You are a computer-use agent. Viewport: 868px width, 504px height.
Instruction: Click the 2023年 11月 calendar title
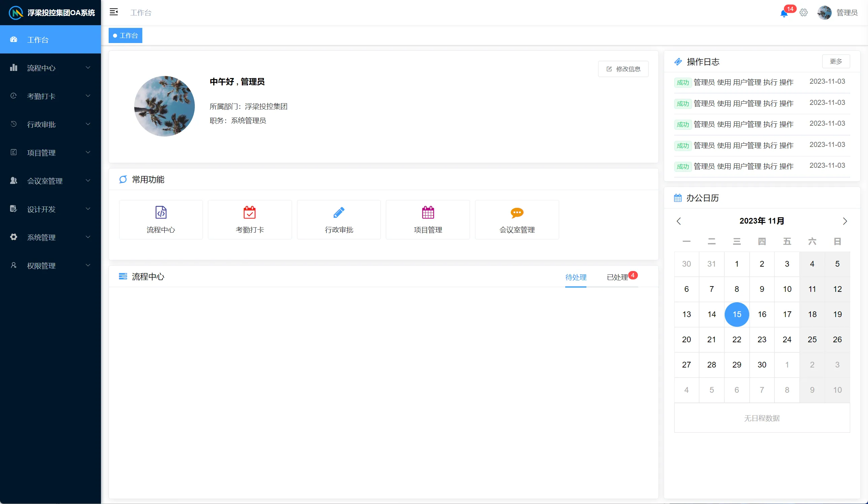[x=762, y=221]
